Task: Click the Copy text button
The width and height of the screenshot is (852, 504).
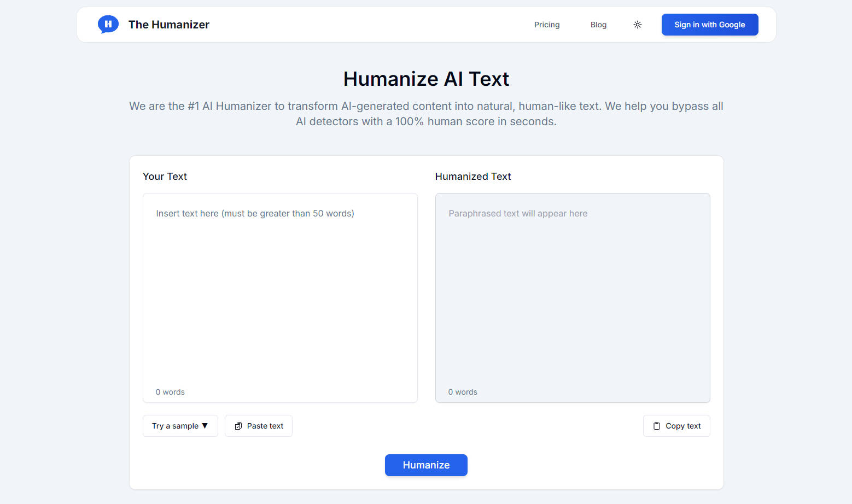Action: (x=676, y=425)
